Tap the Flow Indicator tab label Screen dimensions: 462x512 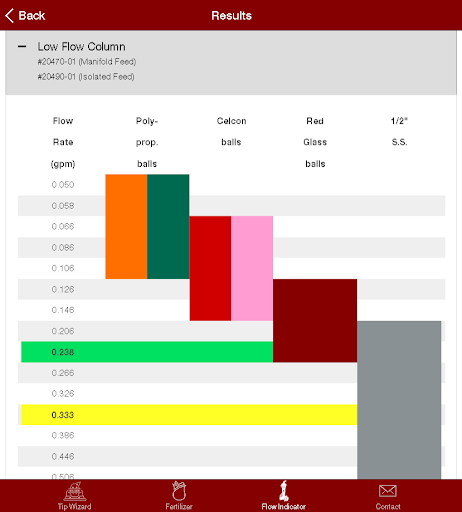pyautogui.click(x=284, y=506)
